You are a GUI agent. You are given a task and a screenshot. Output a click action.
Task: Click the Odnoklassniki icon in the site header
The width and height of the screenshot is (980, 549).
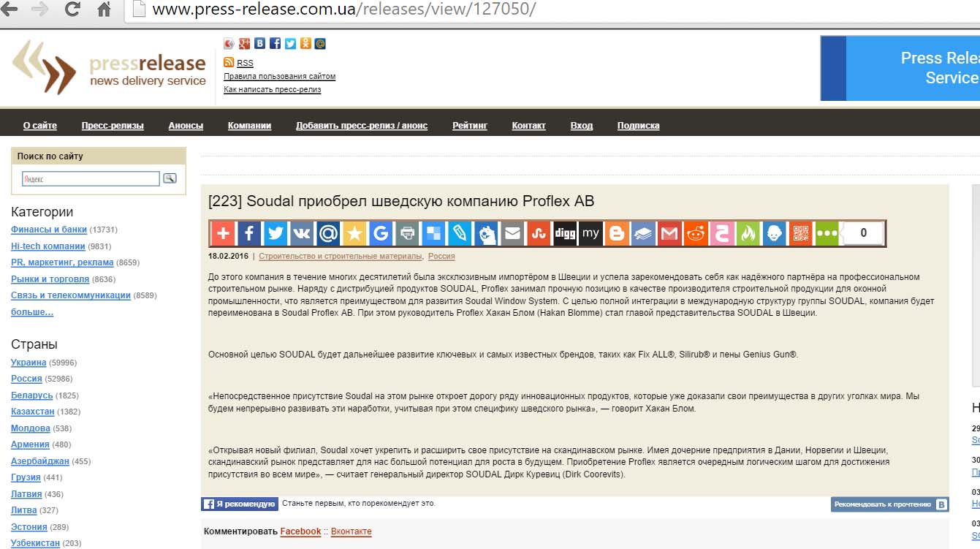pos(305,44)
